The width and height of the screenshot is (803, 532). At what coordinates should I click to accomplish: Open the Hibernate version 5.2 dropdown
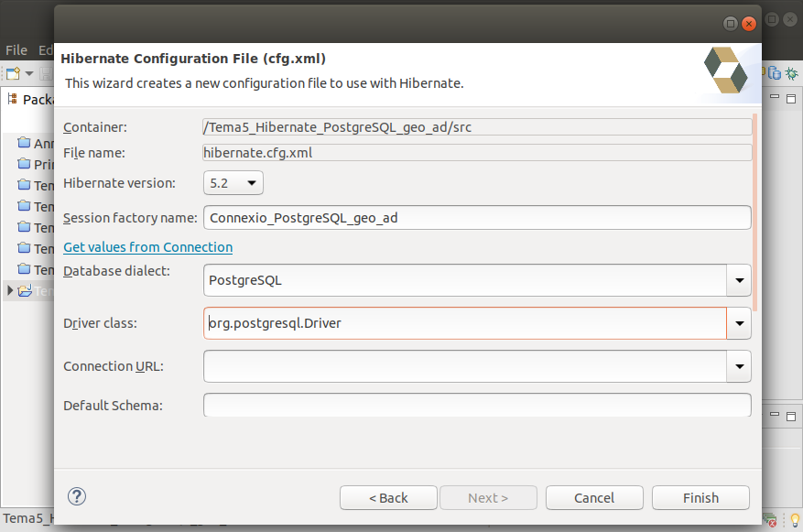pyautogui.click(x=233, y=183)
